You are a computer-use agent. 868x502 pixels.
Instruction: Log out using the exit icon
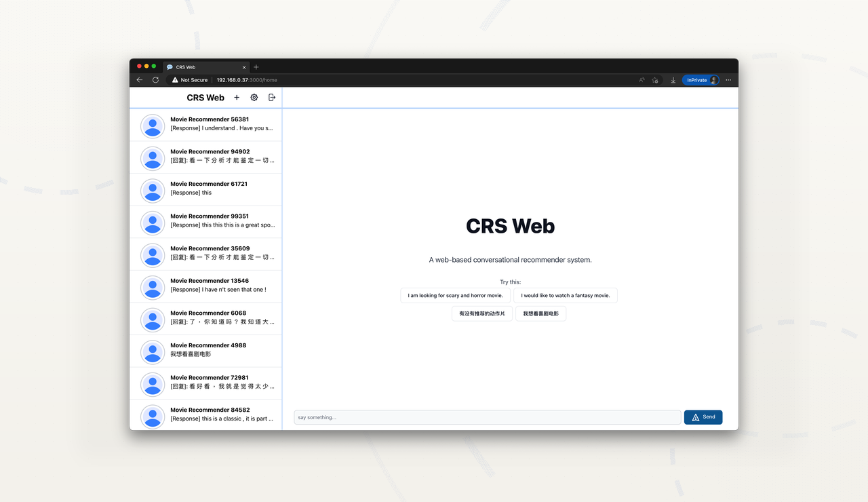272,98
